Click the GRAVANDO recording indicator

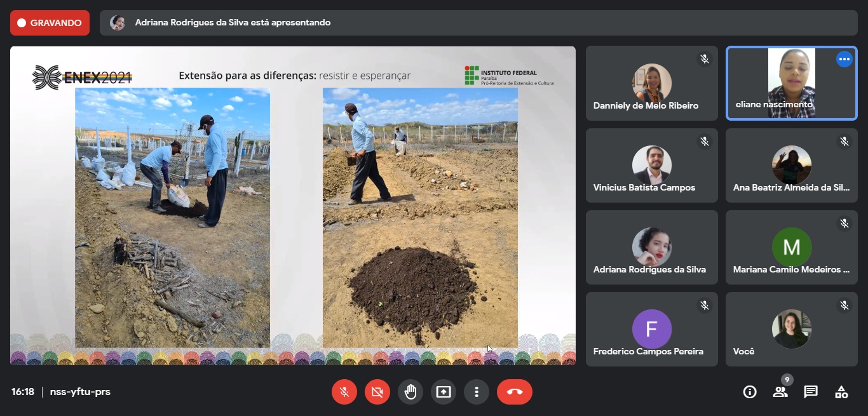(x=50, y=23)
